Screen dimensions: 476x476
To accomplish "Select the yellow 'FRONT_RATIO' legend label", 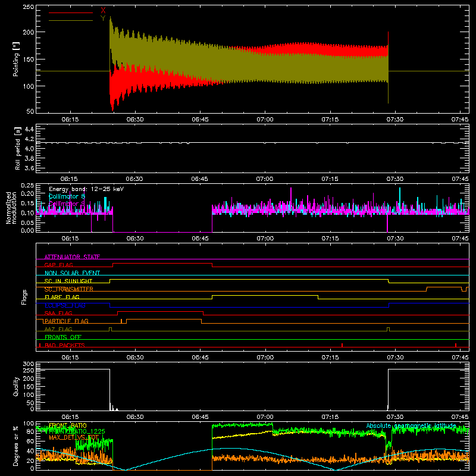I will coord(68,425).
